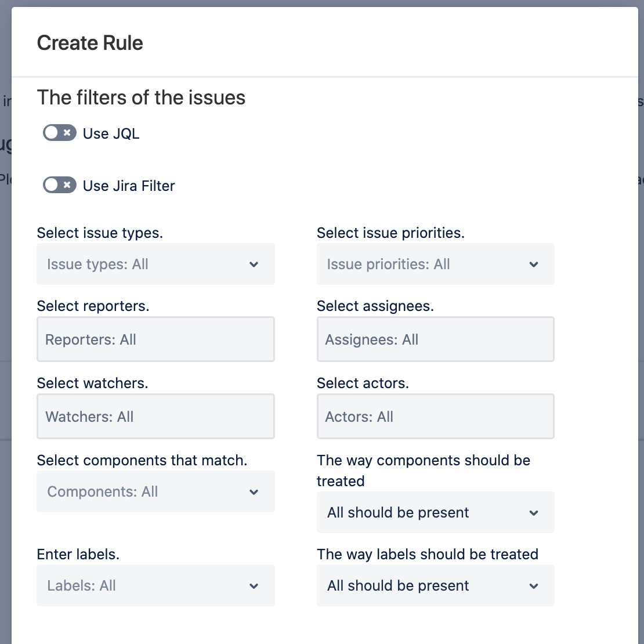Turn on the Use Jira Filter switch
The width and height of the screenshot is (644, 644).
click(x=59, y=186)
